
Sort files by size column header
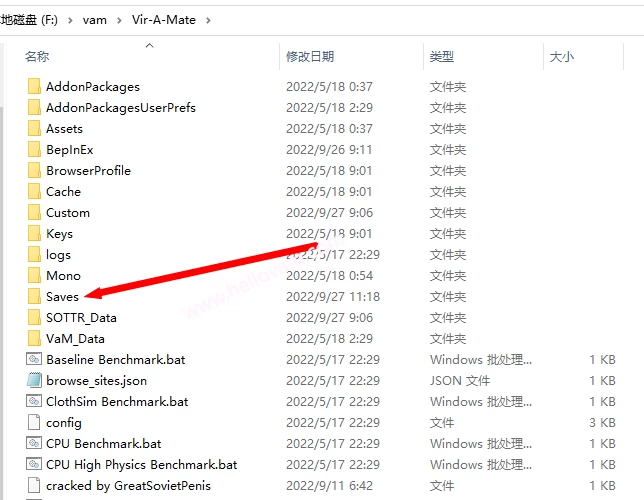pyautogui.click(x=561, y=57)
